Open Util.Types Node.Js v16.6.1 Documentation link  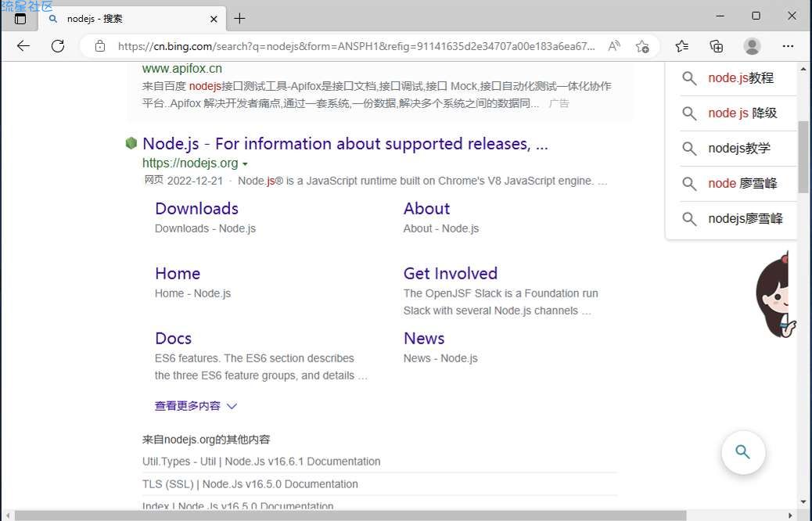click(261, 462)
